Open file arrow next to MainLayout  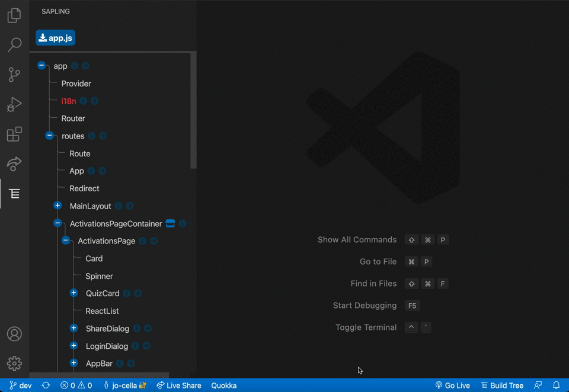[130, 206]
